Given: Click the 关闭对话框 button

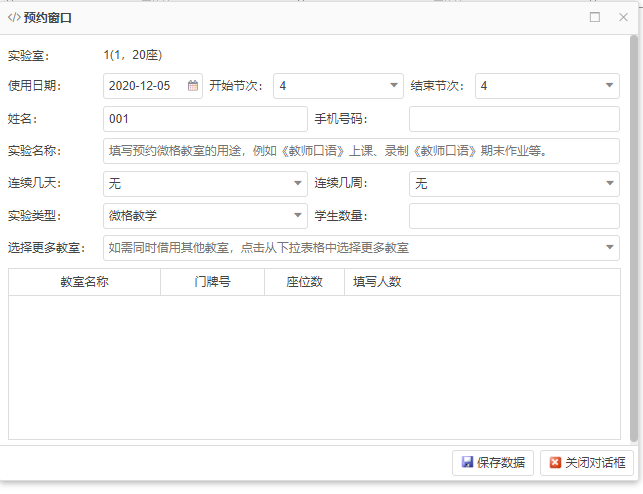Looking at the screenshot, I should (586, 463).
